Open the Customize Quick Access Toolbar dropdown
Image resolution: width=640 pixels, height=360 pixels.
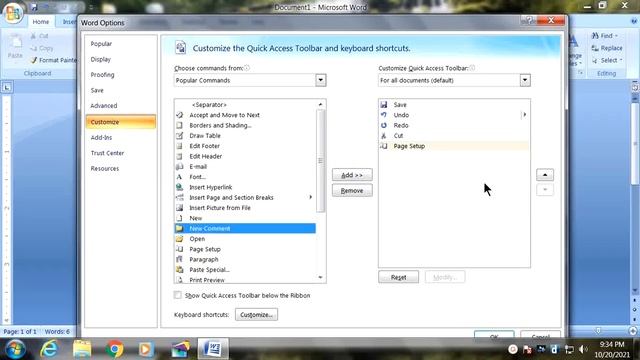point(525,80)
